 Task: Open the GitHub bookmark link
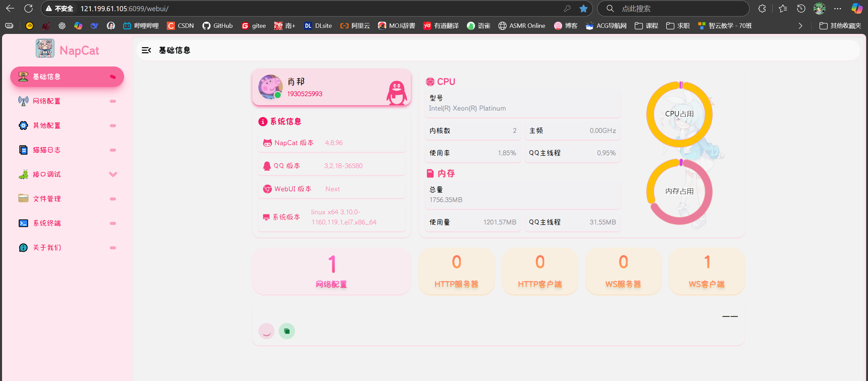pyautogui.click(x=217, y=25)
